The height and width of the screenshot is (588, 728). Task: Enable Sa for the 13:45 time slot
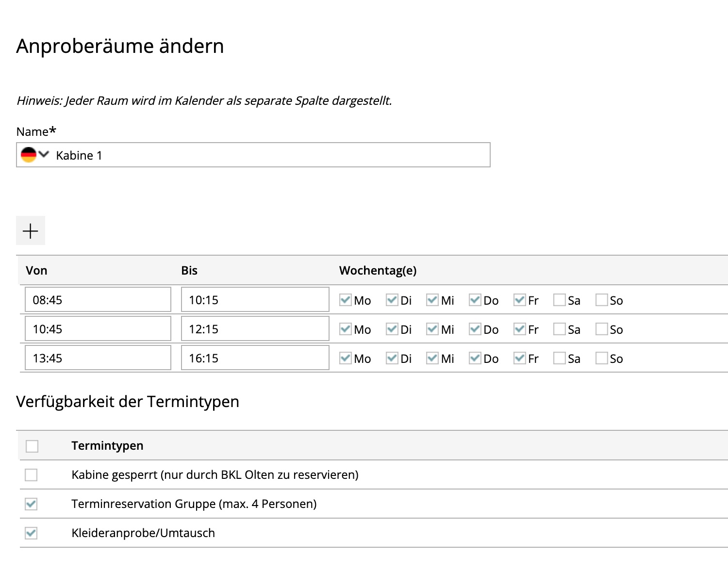pyautogui.click(x=560, y=358)
